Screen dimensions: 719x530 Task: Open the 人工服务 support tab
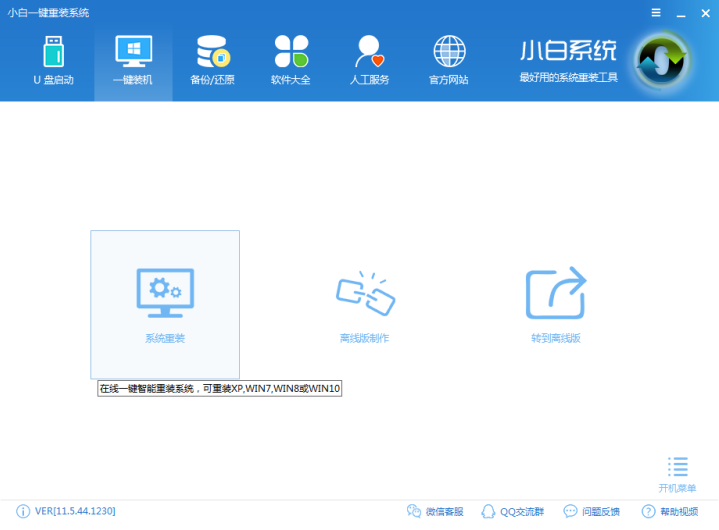(x=370, y=61)
